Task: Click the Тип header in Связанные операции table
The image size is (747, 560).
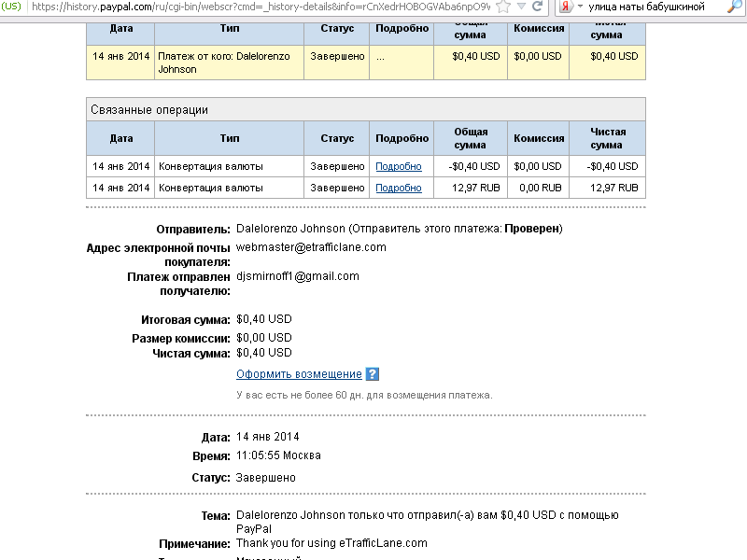Action: [229, 138]
